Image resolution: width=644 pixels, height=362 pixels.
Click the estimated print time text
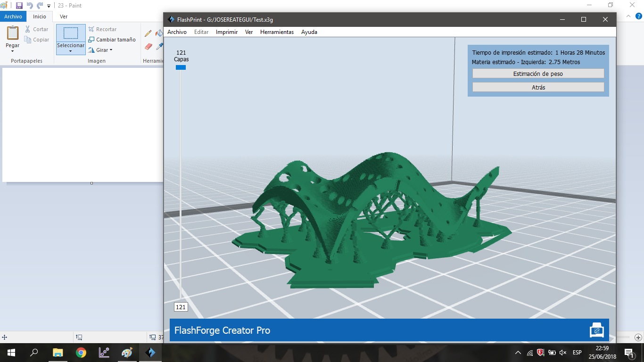[x=538, y=53]
